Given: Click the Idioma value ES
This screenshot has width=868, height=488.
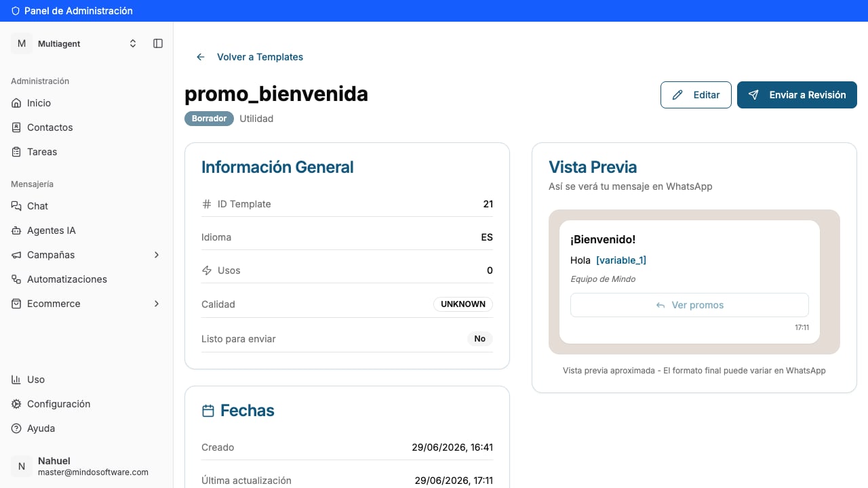Looking at the screenshot, I should coord(487,237).
